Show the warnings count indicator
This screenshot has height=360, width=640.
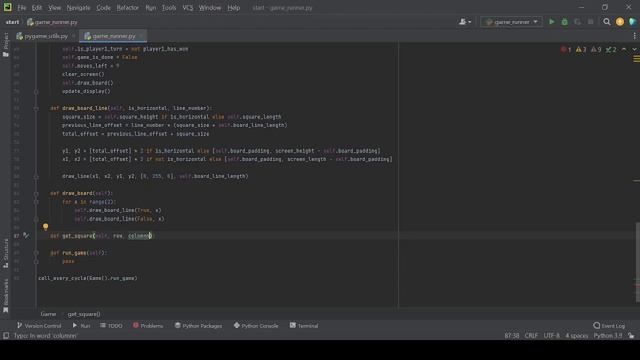[580, 49]
